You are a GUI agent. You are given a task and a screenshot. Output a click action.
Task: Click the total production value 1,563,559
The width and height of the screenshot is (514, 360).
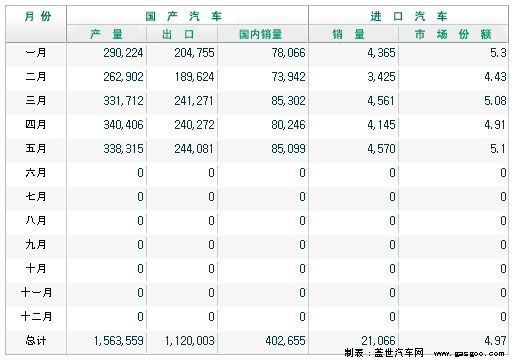[x=119, y=341]
